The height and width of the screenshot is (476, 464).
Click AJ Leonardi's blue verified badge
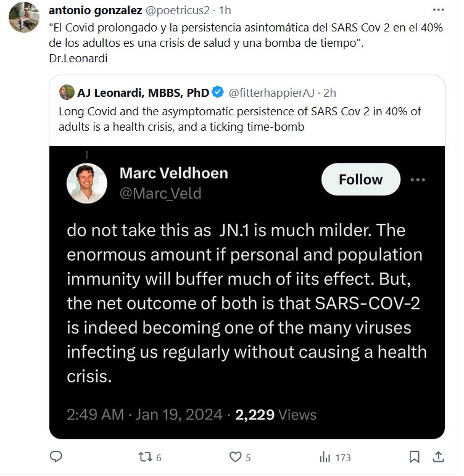[x=218, y=93]
